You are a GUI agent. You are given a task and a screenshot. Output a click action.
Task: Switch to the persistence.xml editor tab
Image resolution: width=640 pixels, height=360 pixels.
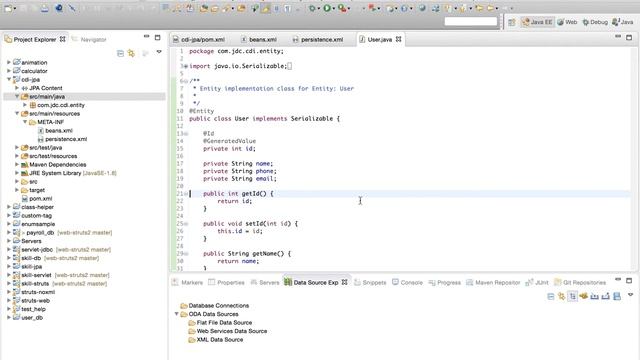pyautogui.click(x=318, y=40)
